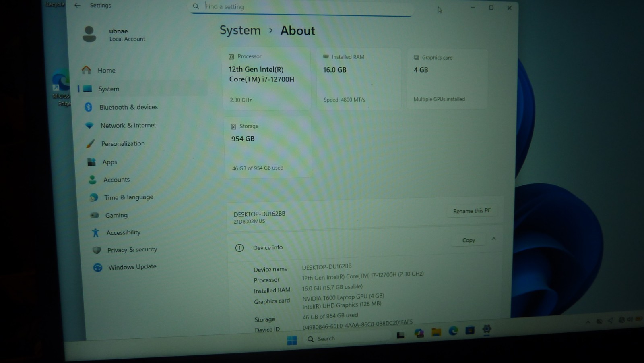Open the ubnae Local Account profile
Viewport: 644px width, 363px height.
(114, 35)
